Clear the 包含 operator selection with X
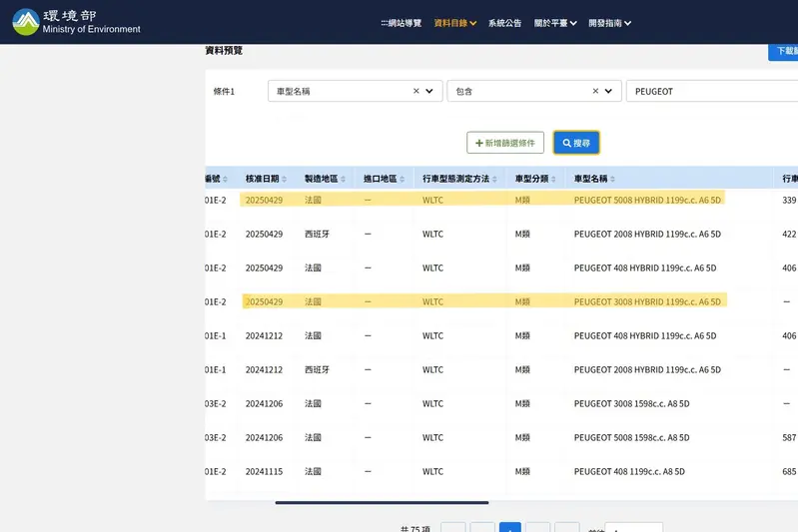The image size is (798, 532). click(595, 91)
